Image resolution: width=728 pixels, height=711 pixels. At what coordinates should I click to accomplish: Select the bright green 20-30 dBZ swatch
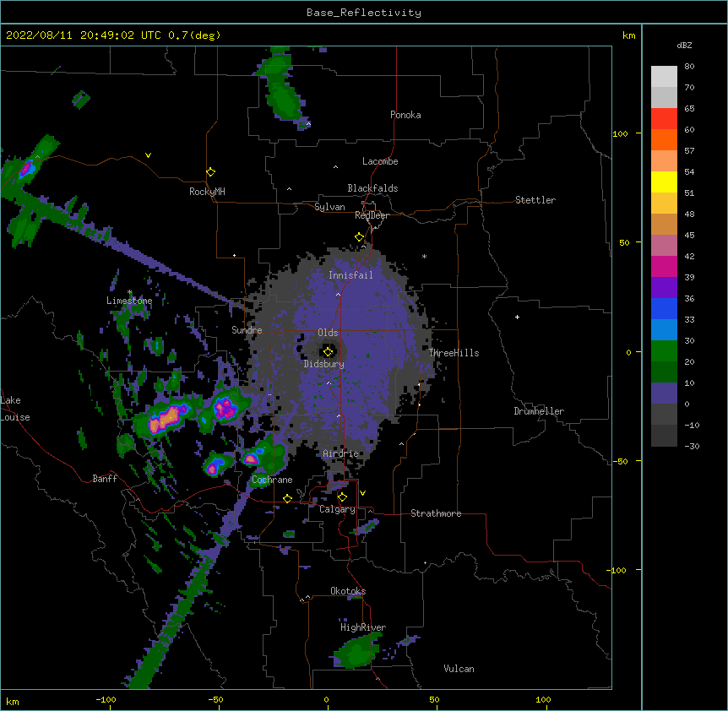tap(664, 351)
